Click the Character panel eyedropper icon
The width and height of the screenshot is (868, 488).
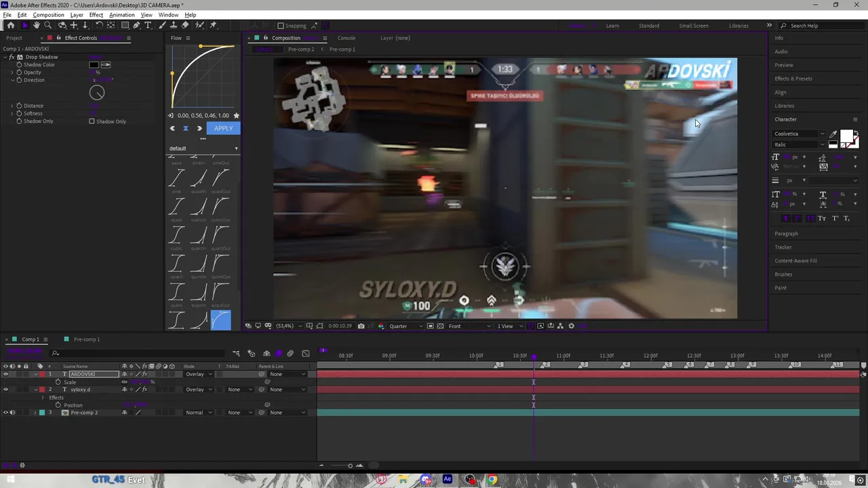tap(833, 134)
